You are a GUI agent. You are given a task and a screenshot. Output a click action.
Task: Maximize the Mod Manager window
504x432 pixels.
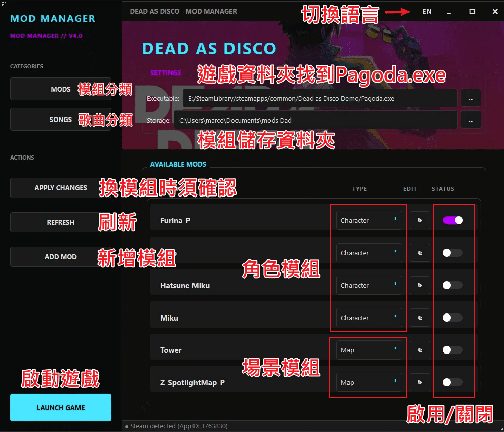(472, 12)
